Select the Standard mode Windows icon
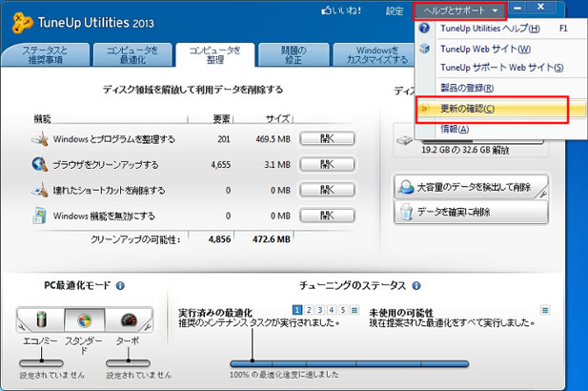Viewport: 588px width, 391px height. tap(84, 319)
